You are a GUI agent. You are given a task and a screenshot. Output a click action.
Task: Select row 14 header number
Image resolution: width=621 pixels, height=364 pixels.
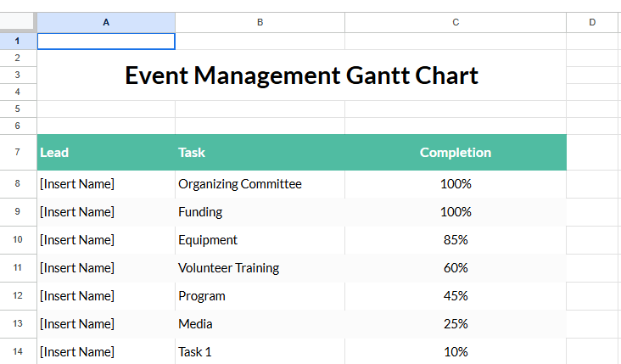pyautogui.click(x=18, y=352)
